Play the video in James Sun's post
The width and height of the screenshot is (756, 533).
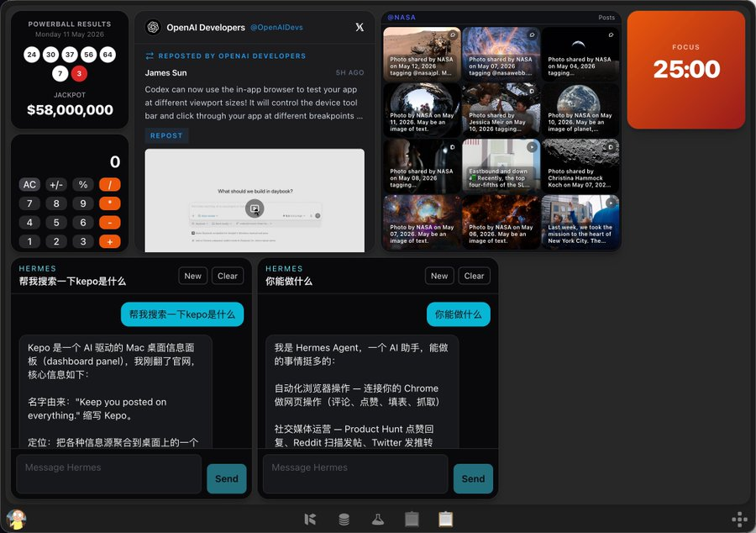click(x=255, y=208)
